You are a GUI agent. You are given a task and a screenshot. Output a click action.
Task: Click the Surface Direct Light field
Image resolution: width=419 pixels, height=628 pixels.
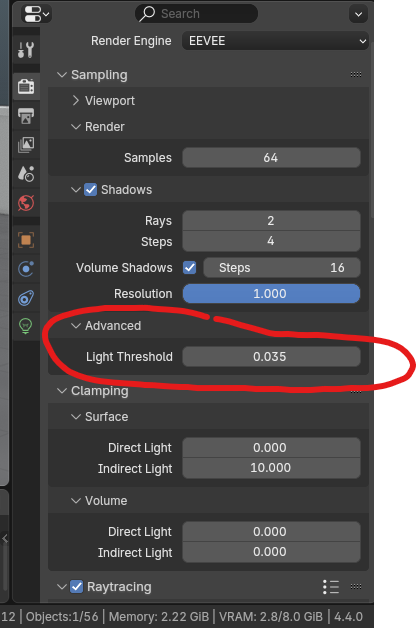(271, 447)
